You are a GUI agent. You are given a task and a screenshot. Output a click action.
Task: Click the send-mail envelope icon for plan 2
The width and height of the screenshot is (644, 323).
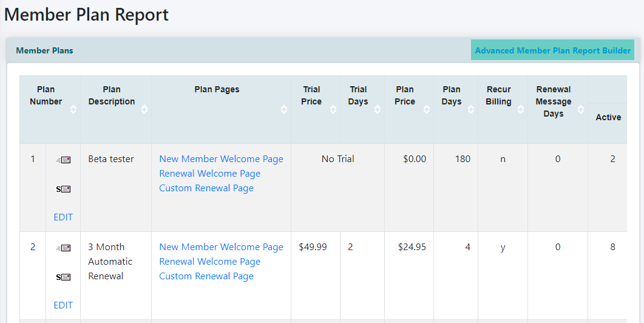(63, 248)
